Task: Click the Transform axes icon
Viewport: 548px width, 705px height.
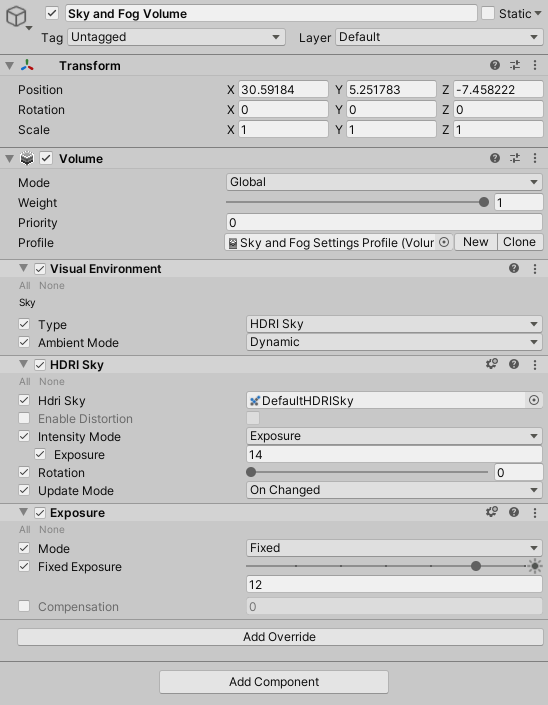Action: coord(27,66)
